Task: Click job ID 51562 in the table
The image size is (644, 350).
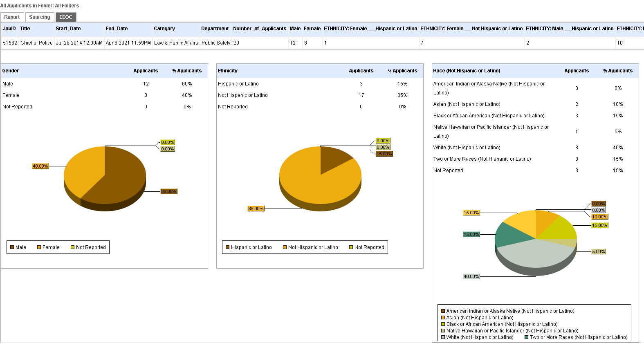Action: pos(10,43)
